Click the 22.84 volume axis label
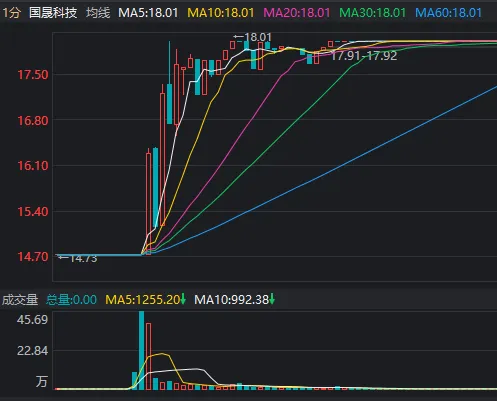Image resolution: width=497 pixels, height=401 pixels. point(32,351)
